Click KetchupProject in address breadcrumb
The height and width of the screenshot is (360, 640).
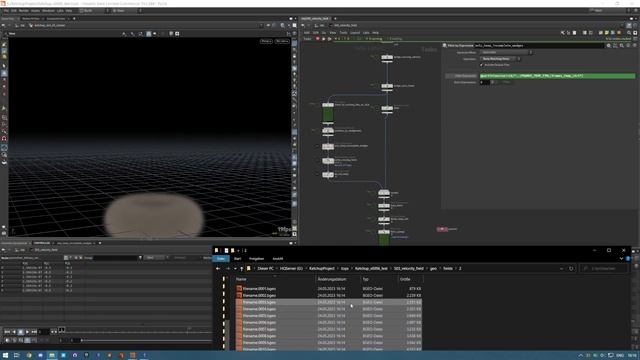point(322,269)
